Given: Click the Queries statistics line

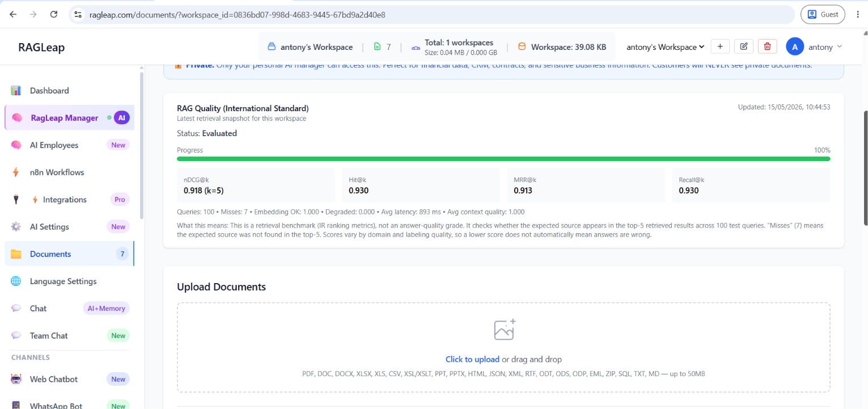Looking at the screenshot, I should (350, 212).
